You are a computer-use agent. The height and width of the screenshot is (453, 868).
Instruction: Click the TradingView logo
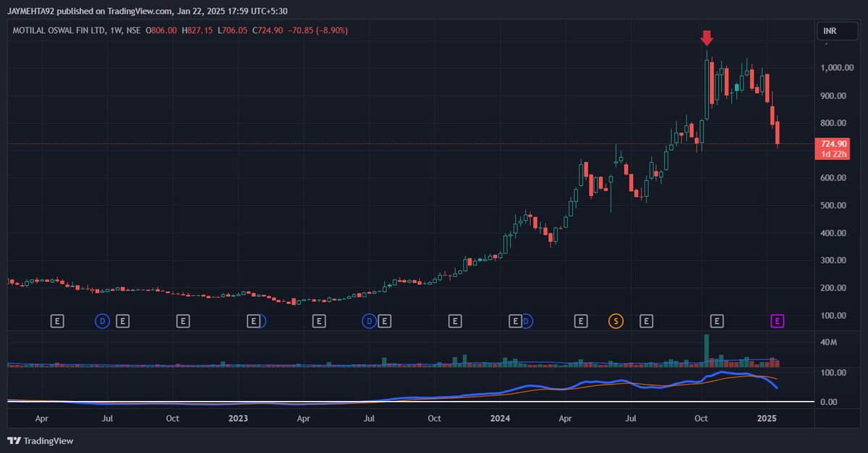(41, 441)
